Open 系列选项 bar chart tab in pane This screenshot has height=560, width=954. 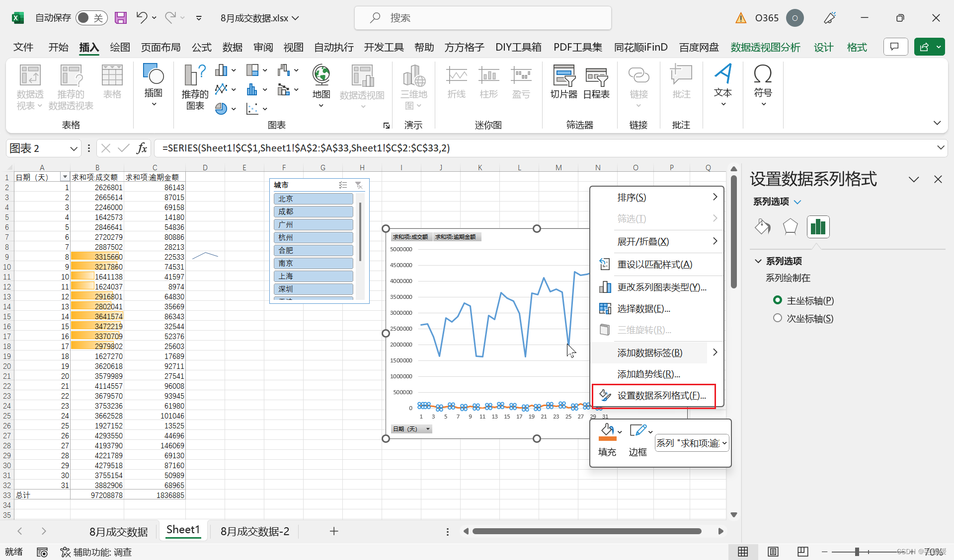818,227
